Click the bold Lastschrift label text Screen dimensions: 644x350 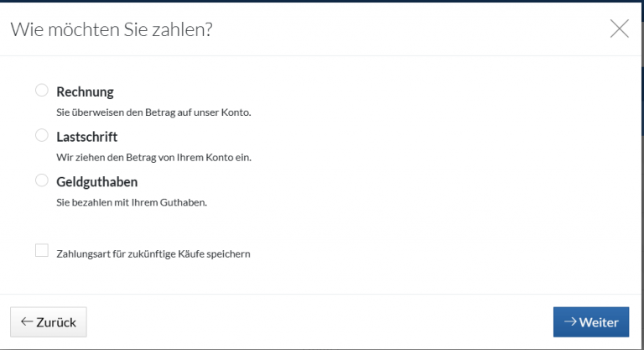click(x=87, y=136)
